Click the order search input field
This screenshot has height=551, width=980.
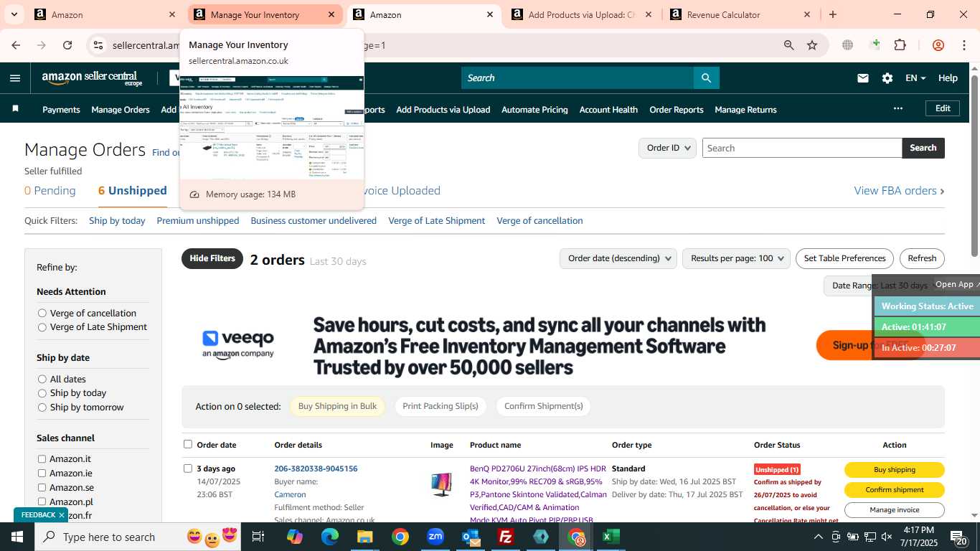coord(802,148)
